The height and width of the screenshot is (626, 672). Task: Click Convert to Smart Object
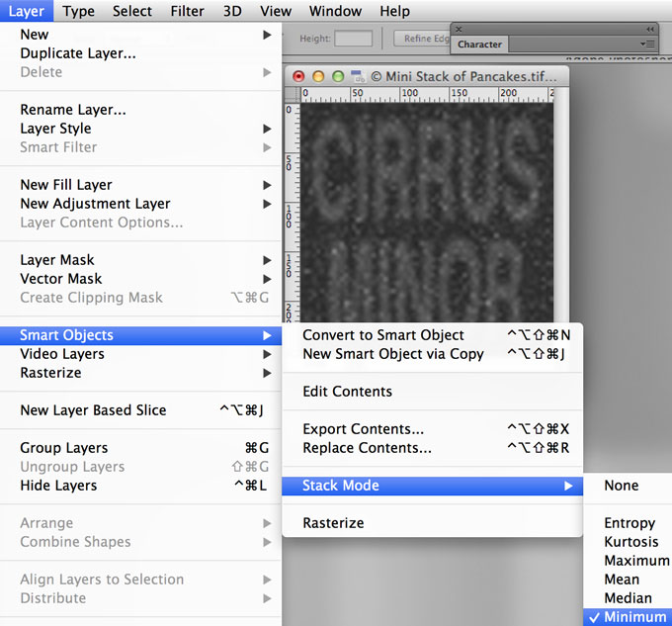[x=382, y=335]
